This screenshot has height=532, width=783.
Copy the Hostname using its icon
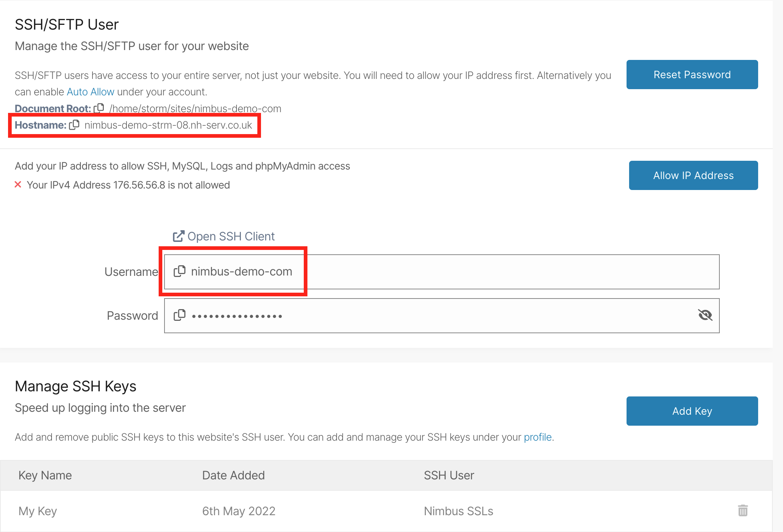point(74,125)
